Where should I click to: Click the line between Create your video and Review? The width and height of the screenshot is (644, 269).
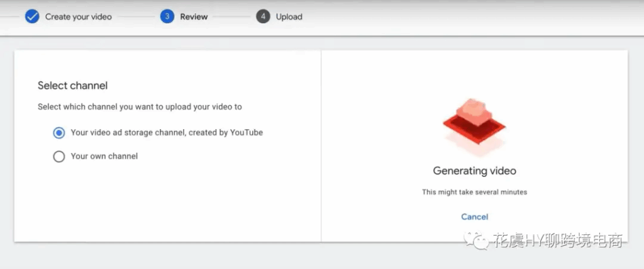click(135, 16)
